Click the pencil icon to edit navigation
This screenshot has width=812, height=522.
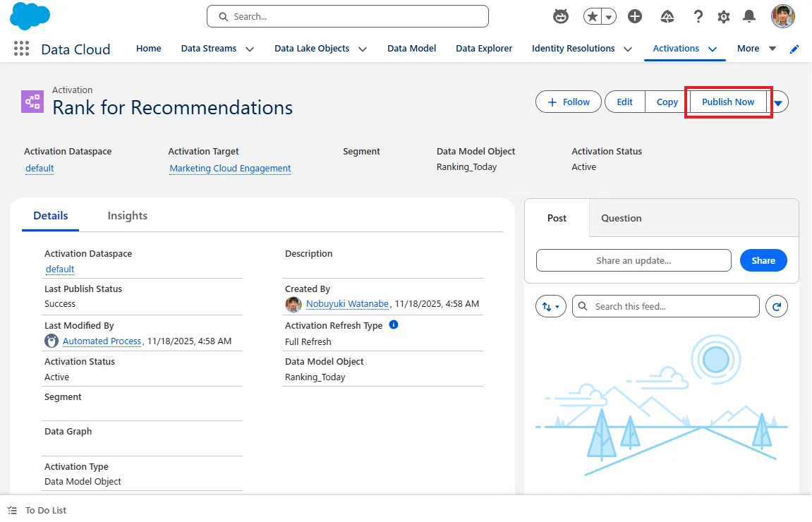pyautogui.click(x=794, y=49)
